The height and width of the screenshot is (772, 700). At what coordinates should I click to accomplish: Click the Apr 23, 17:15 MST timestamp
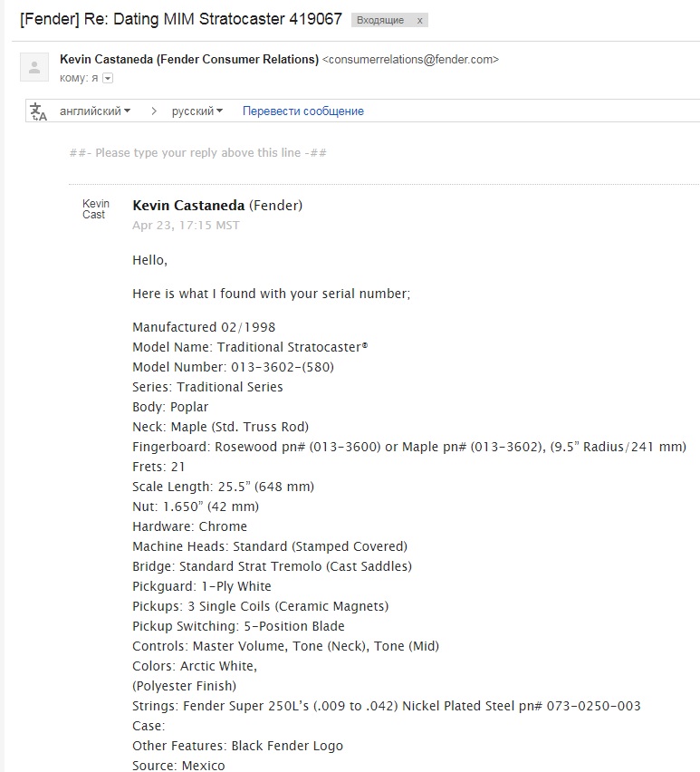pos(186,226)
